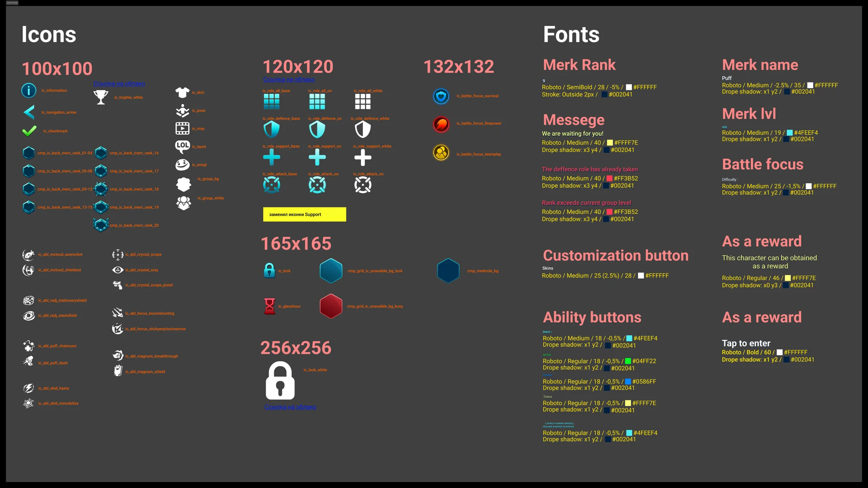The width and height of the screenshot is (868, 488).
Task: Click the ic_role_support_on plus icon
Action: [317, 157]
